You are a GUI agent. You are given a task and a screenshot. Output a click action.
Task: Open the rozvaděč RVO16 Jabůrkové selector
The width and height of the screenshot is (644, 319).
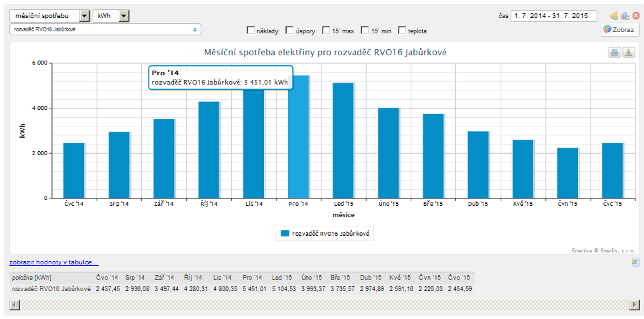pos(105,30)
